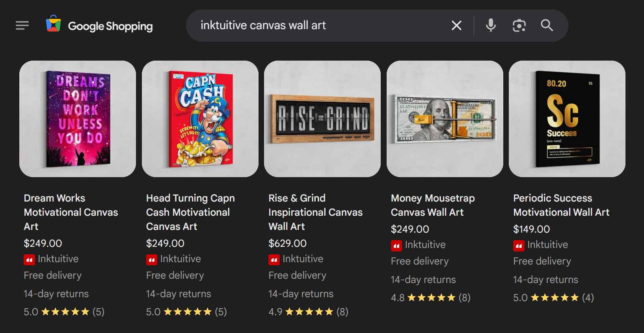
Task: Click Dream Works 5.0 rating stars
Action: 65,312
